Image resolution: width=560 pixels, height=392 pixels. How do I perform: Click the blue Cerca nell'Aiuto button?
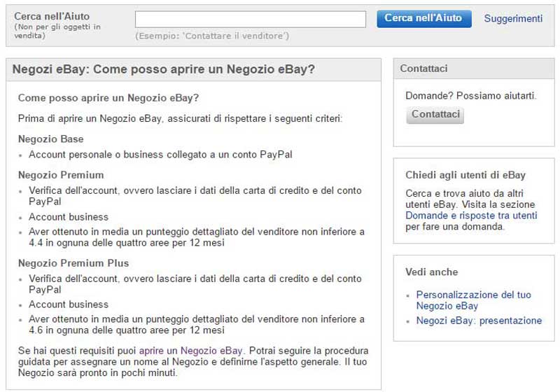click(424, 19)
